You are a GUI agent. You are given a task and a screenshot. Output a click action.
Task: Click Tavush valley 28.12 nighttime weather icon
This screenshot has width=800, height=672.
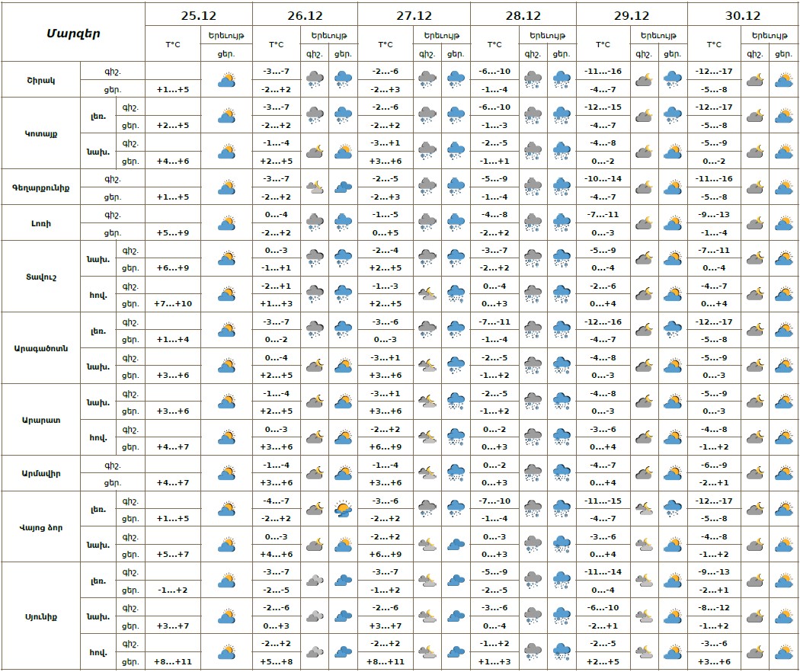pyautogui.click(x=533, y=294)
